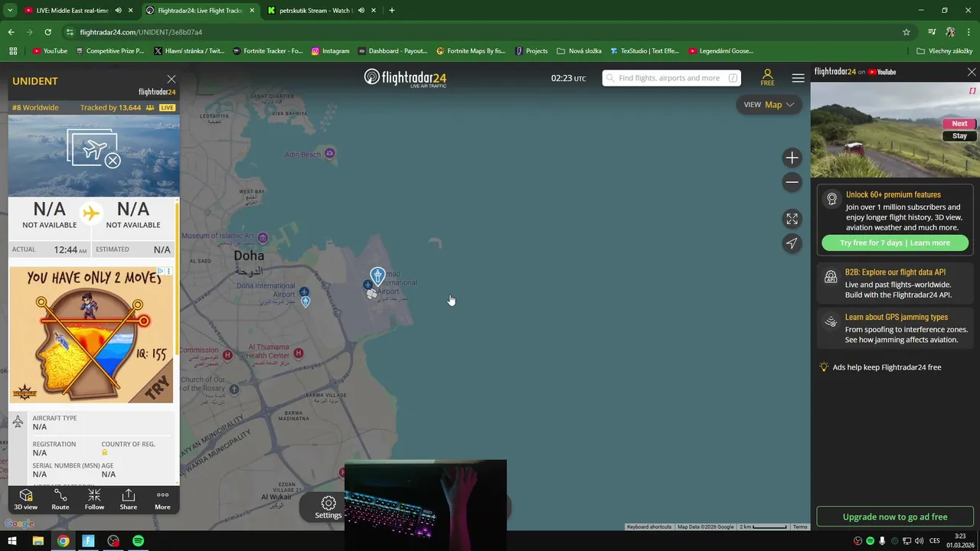Open 3D view of the flight

pyautogui.click(x=25, y=500)
